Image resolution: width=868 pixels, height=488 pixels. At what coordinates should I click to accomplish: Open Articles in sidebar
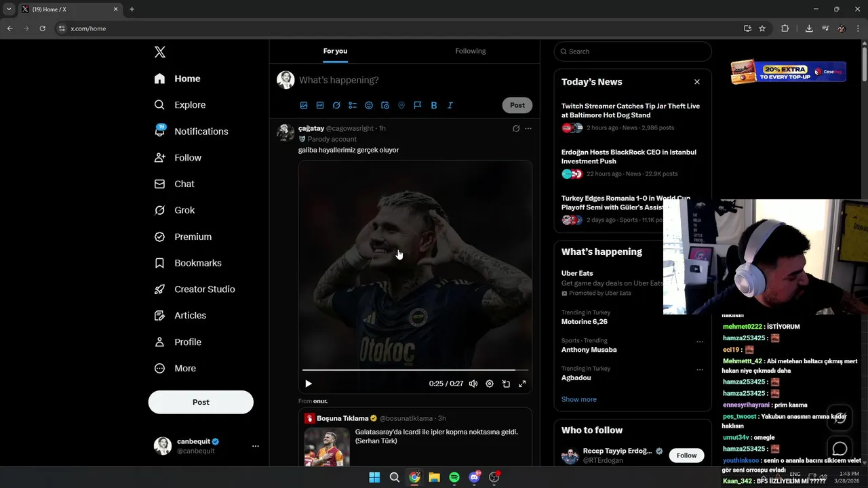tap(180, 315)
